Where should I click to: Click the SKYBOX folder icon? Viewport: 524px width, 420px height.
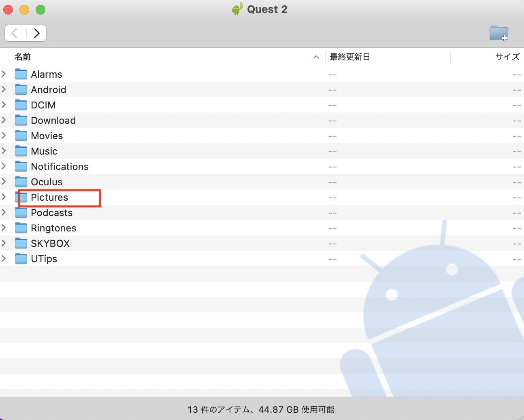pos(21,243)
